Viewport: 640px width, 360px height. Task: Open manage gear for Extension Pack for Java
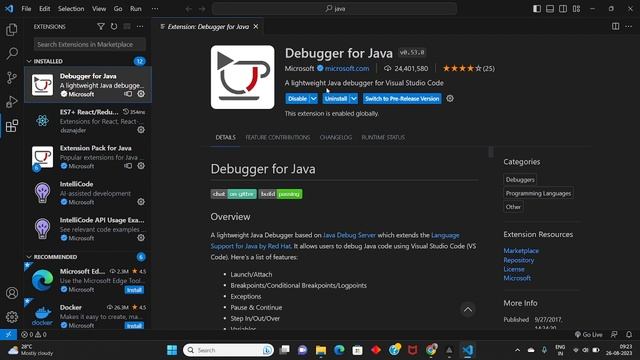point(141,166)
